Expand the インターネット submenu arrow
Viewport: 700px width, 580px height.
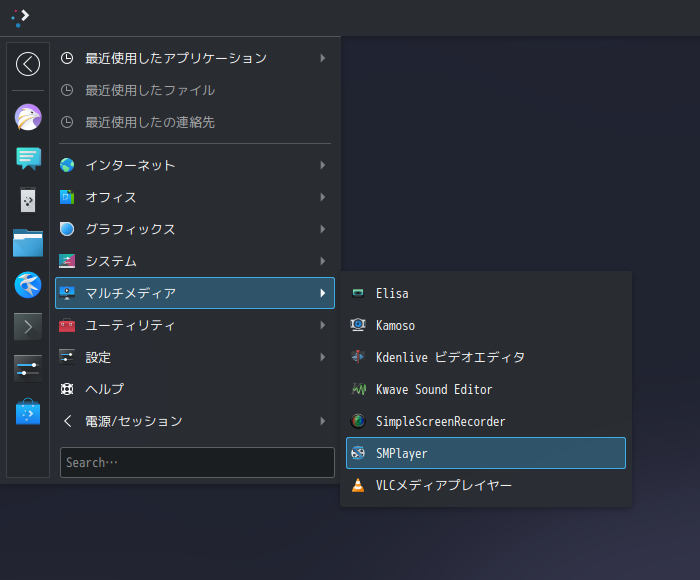click(323, 165)
